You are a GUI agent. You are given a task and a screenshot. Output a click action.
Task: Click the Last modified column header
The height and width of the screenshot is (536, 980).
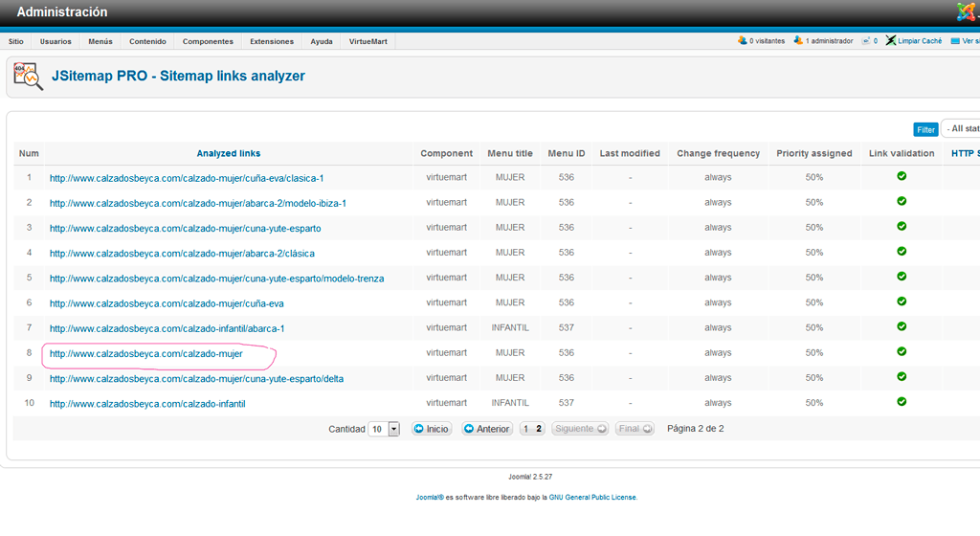[630, 153]
